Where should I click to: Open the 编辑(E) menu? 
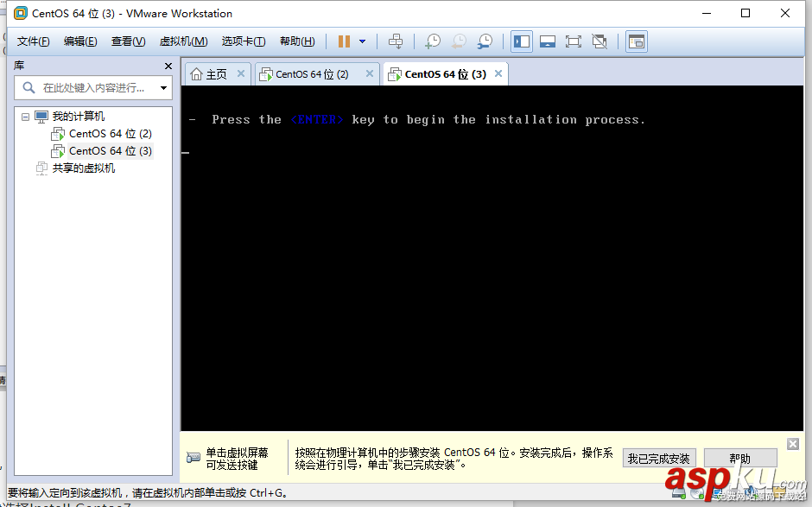click(x=80, y=41)
